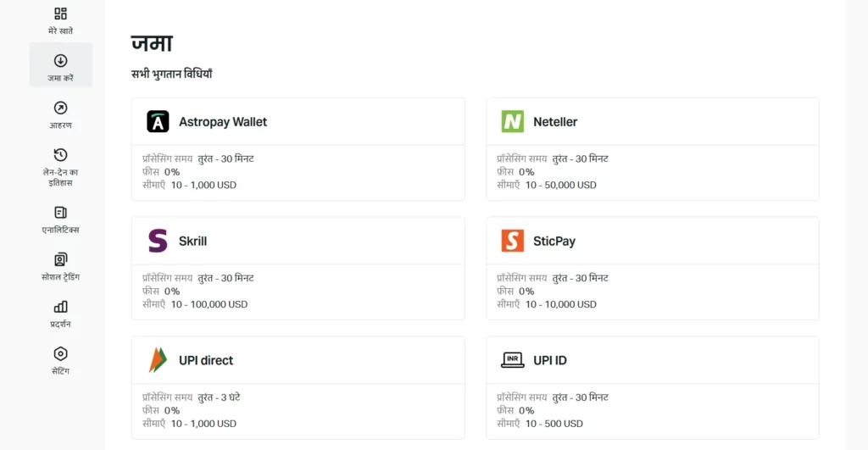Select SticPay 10 - 10,000 USD limits card

(653, 269)
